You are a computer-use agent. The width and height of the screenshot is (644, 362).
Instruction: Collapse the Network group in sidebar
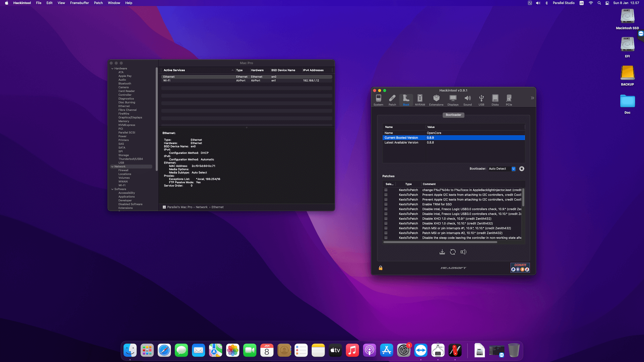coord(112,167)
